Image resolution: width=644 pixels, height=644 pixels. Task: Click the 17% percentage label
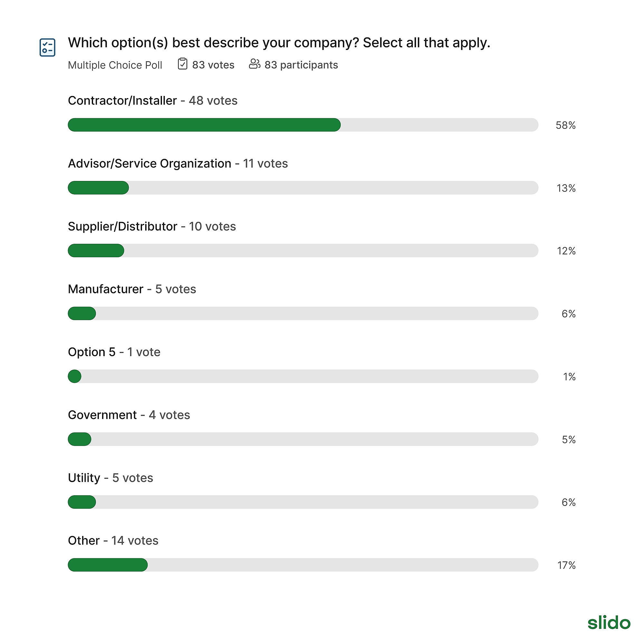pyautogui.click(x=566, y=565)
